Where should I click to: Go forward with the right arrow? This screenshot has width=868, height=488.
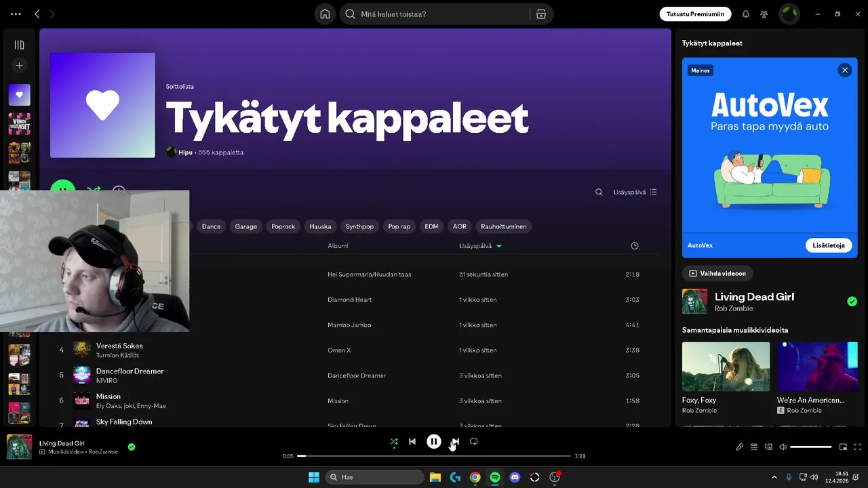point(52,14)
